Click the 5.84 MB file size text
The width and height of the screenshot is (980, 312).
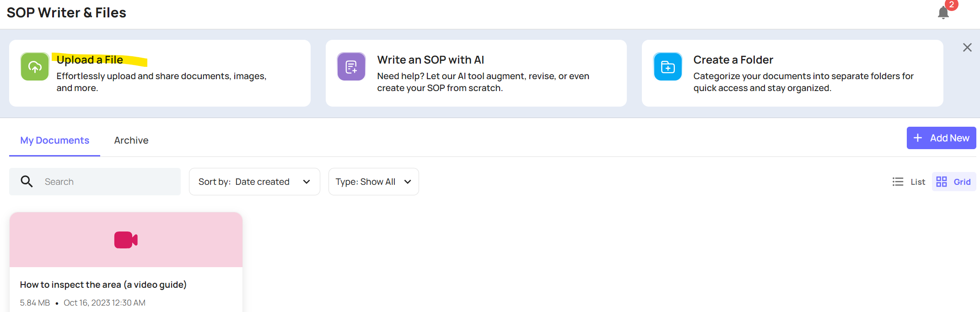(x=35, y=303)
